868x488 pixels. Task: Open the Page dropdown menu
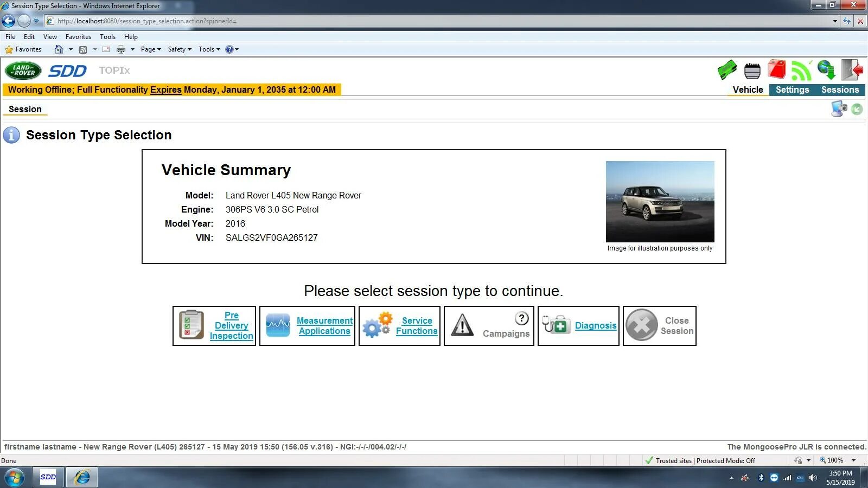[151, 49]
